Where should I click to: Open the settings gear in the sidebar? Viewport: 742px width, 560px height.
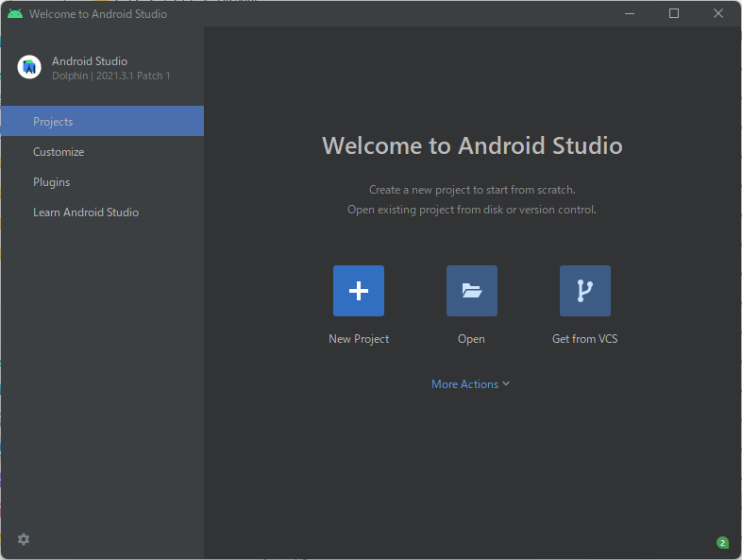[24, 538]
